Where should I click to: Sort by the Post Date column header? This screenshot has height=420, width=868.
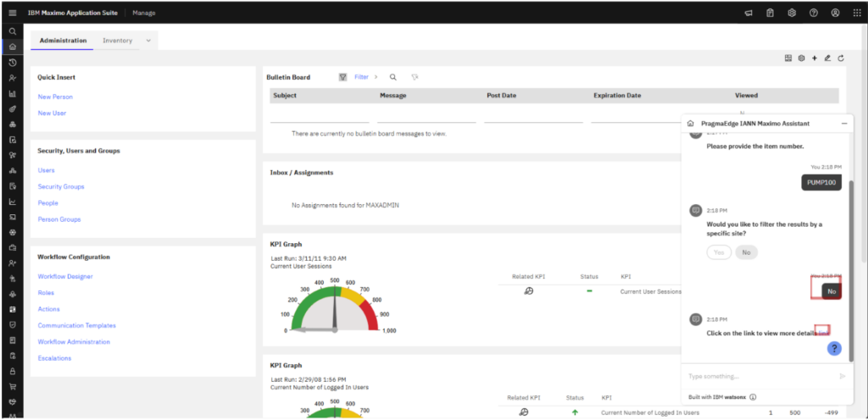[x=502, y=96]
